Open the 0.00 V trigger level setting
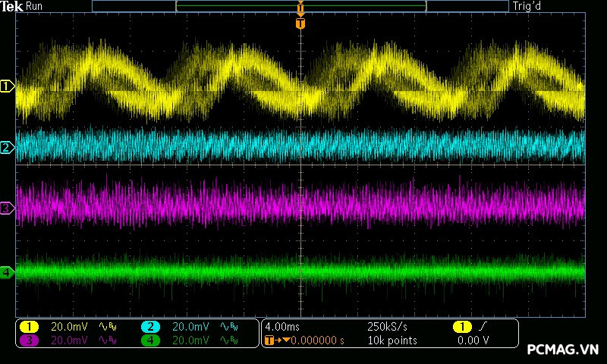Image resolution: width=607 pixels, height=364 pixels. [x=471, y=340]
